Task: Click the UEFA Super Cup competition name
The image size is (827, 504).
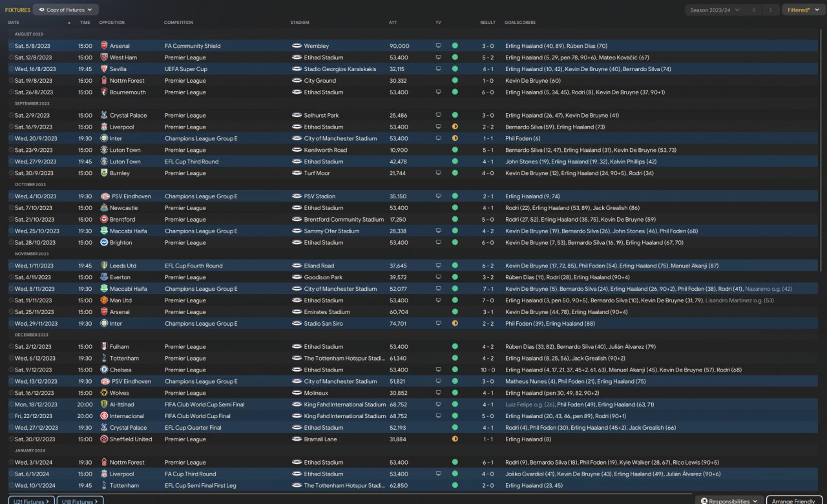Action: click(x=186, y=69)
